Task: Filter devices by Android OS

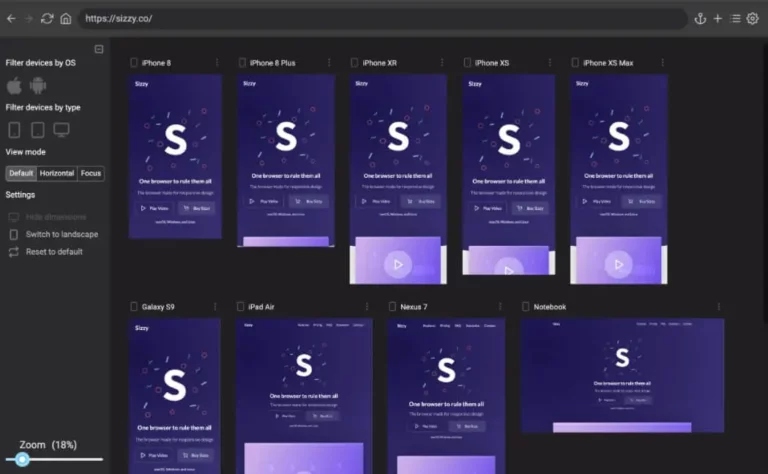Action: 38,86
